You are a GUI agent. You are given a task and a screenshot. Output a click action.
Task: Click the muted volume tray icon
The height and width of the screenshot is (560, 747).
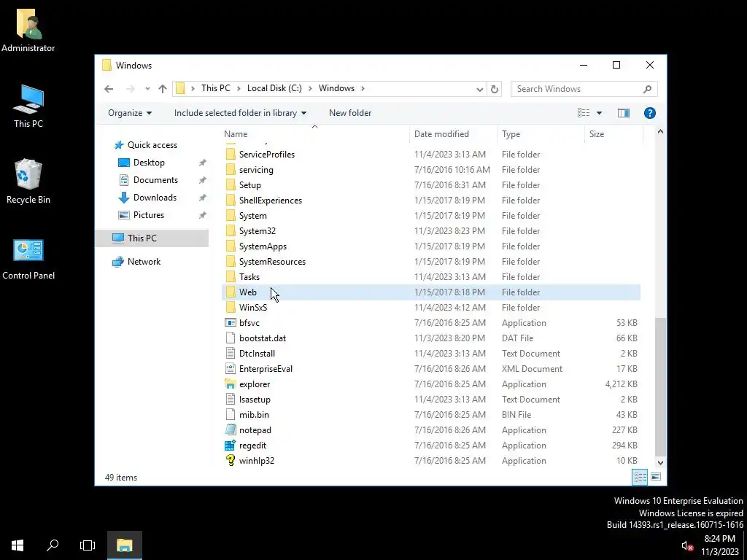pyautogui.click(x=687, y=546)
